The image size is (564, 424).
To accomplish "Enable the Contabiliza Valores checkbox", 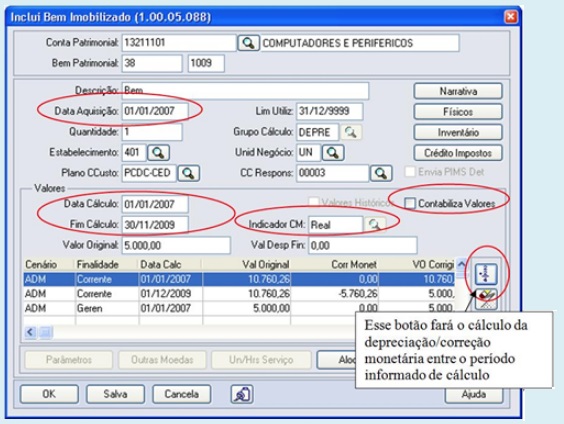I will (410, 204).
